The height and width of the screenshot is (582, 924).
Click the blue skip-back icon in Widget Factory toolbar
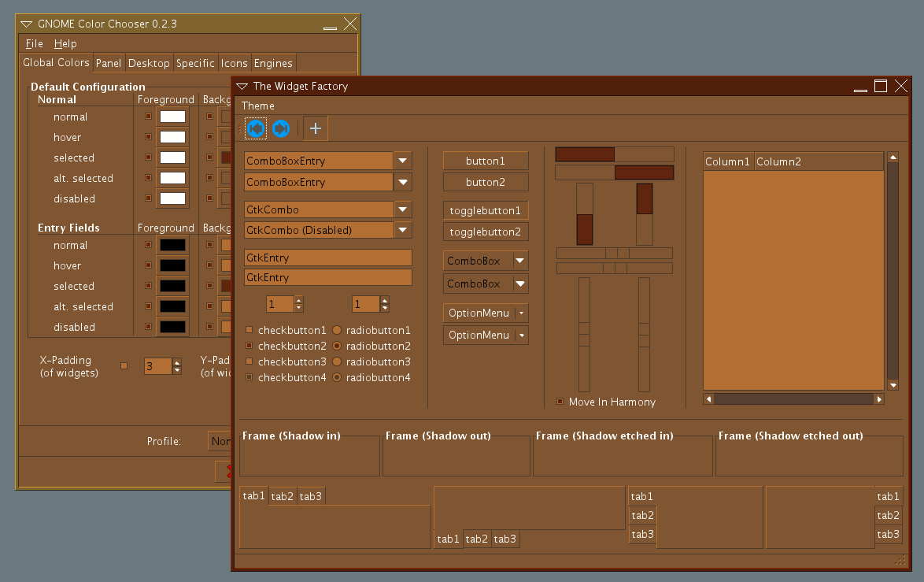click(256, 128)
